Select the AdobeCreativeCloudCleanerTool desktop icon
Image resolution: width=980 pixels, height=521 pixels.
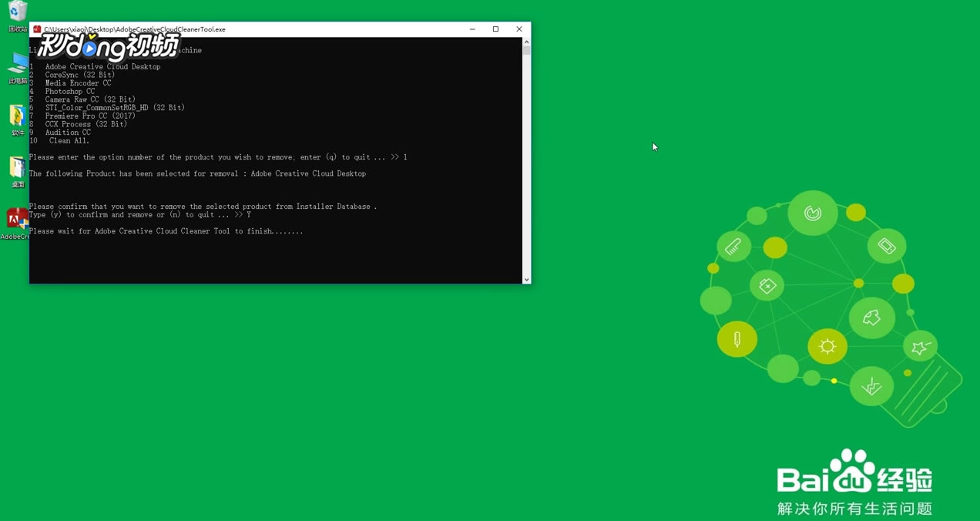coord(15,224)
